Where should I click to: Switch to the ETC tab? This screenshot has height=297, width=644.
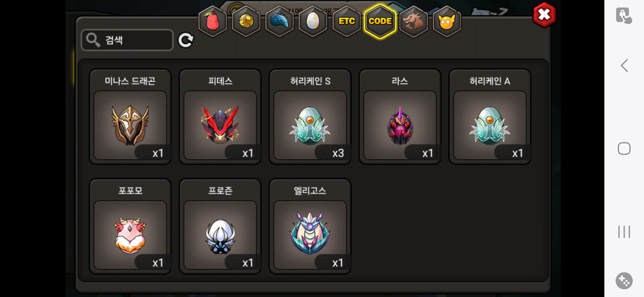tap(346, 21)
